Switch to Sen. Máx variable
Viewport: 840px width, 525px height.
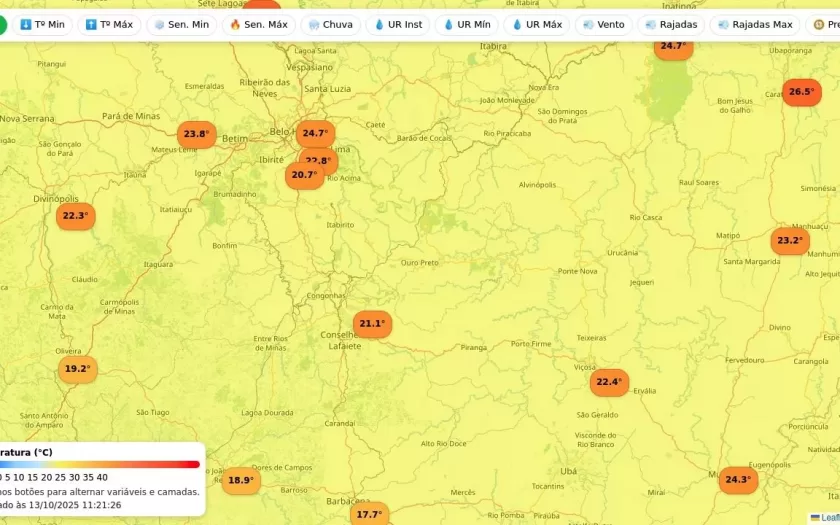click(259, 25)
